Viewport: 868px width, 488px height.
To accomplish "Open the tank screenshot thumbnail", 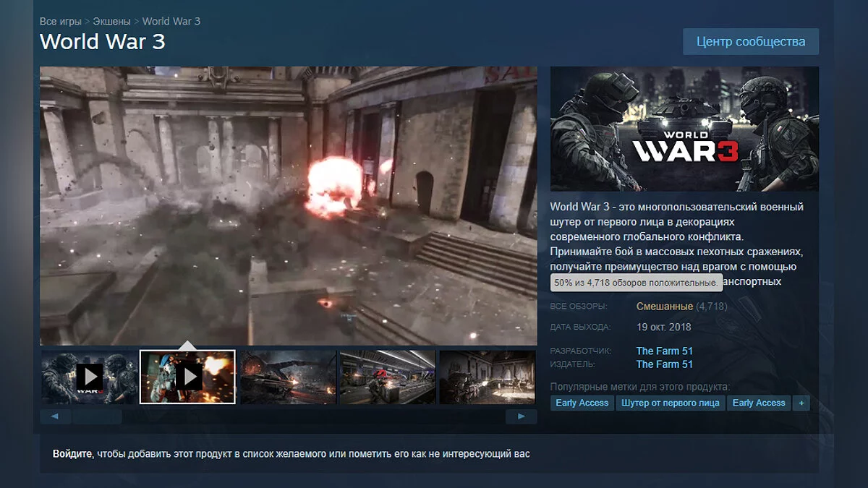I will tap(287, 377).
